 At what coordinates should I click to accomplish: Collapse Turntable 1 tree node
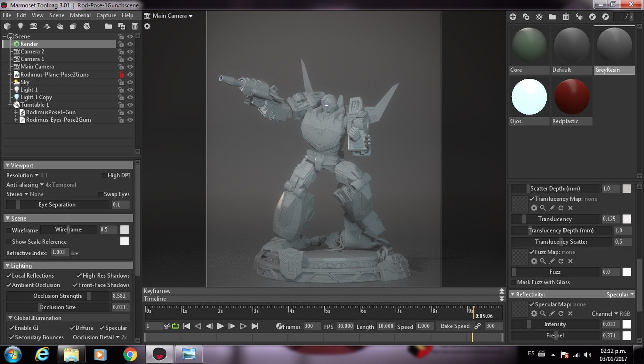(x=10, y=105)
